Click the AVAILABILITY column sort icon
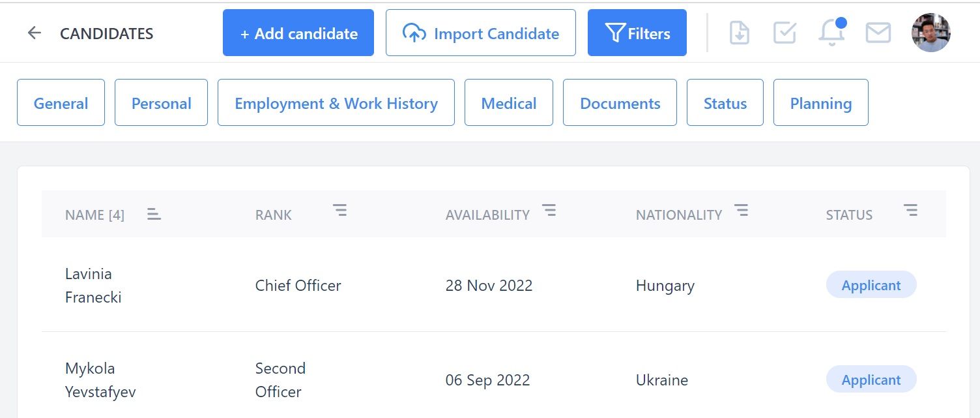 point(549,210)
